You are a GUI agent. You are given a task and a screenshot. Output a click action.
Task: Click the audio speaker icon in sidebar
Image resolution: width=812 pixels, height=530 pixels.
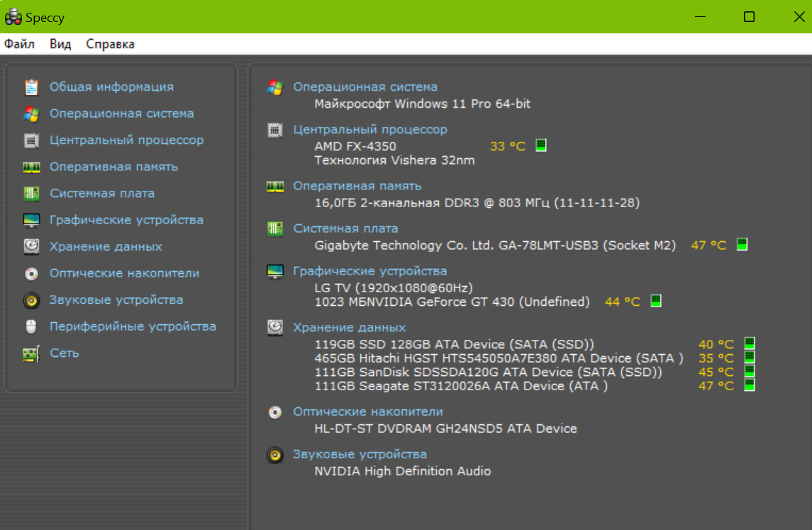pos(31,300)
